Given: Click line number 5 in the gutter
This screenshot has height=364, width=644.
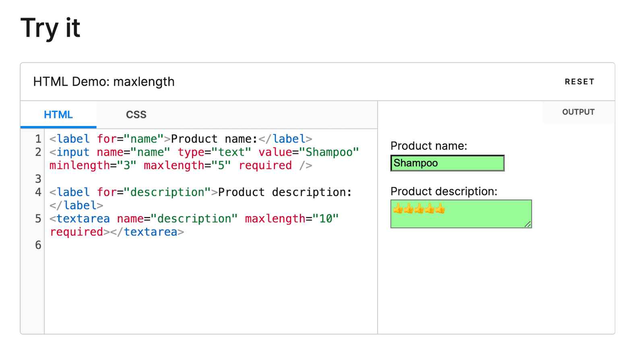Looking at the screenshot, I should (x=38, y=219).
